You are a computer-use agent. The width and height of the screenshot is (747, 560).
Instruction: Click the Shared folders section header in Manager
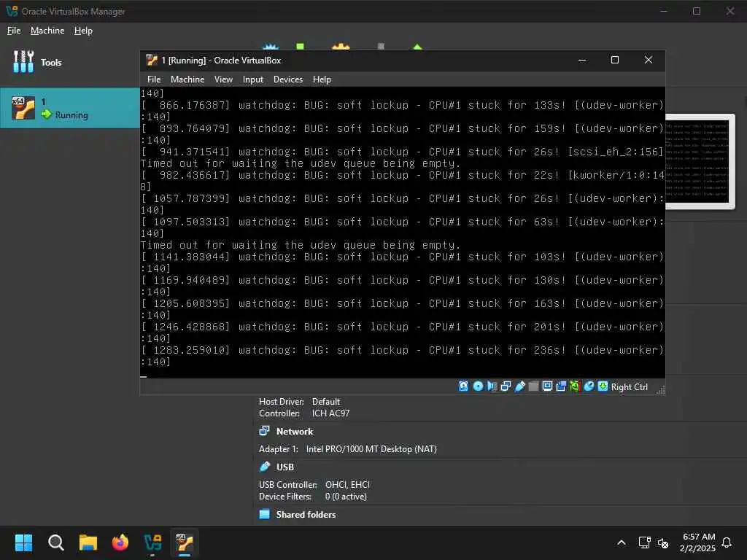point(306,515)
